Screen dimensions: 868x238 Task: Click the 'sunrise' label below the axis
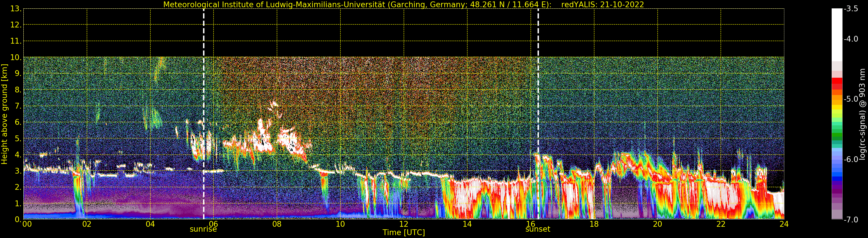point(203,229)
